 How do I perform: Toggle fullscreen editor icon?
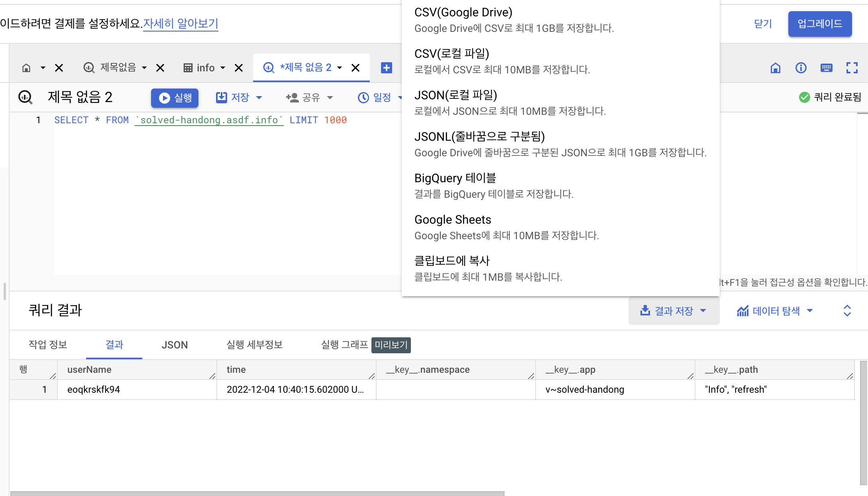tap(852, 68)
